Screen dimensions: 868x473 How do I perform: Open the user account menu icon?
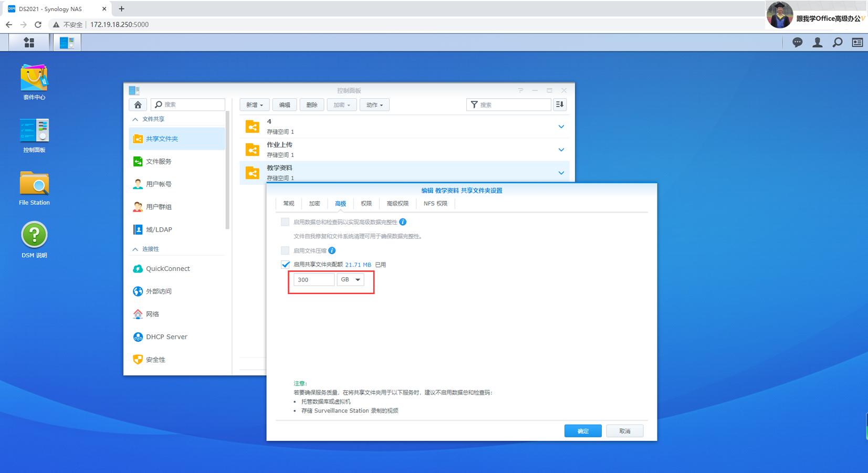pyautogui.click(x=817, y=42)
